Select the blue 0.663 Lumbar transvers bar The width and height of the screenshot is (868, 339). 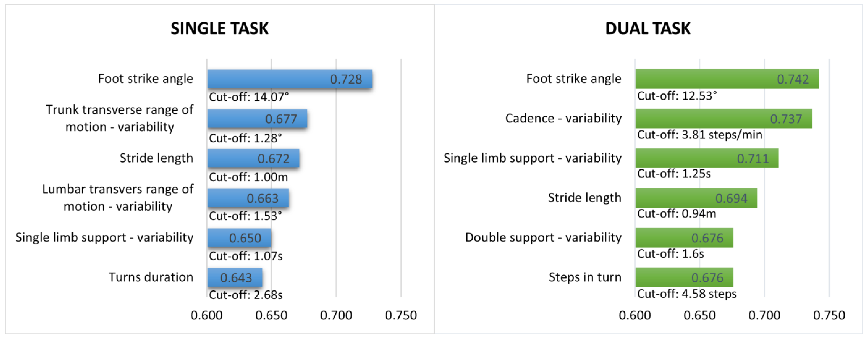248,198
